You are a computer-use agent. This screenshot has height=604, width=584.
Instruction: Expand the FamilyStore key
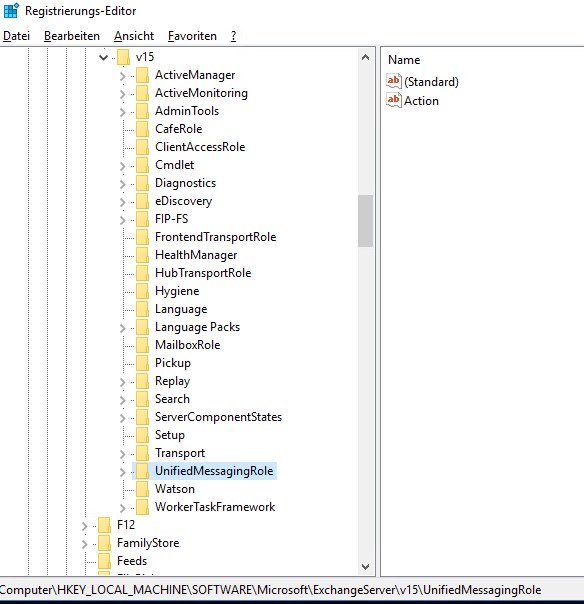[x=84, y=544]
